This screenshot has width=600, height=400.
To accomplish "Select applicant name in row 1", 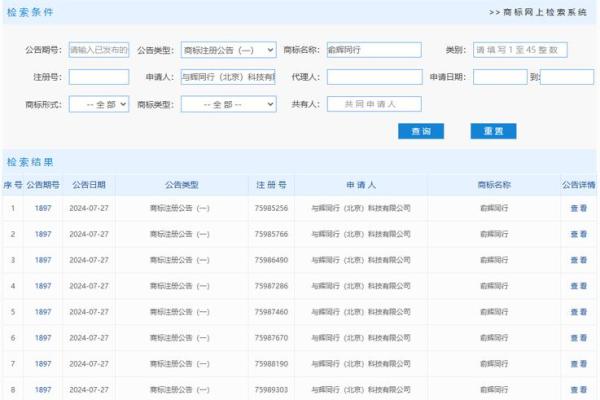I will tap(361, 208).
